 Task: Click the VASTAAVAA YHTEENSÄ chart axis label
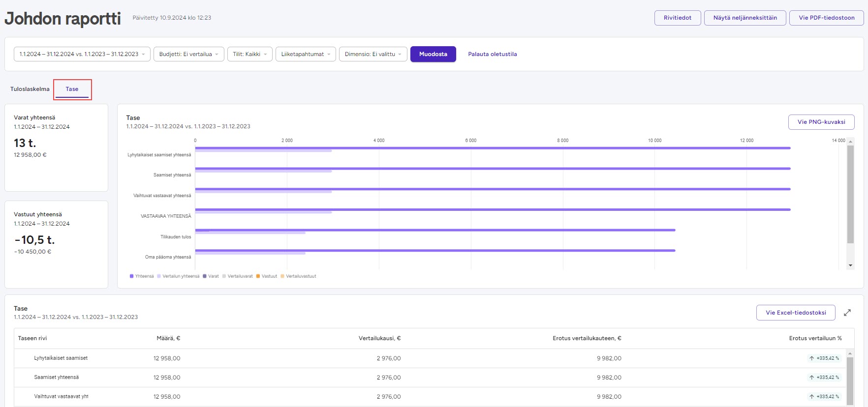click(166, 216)
